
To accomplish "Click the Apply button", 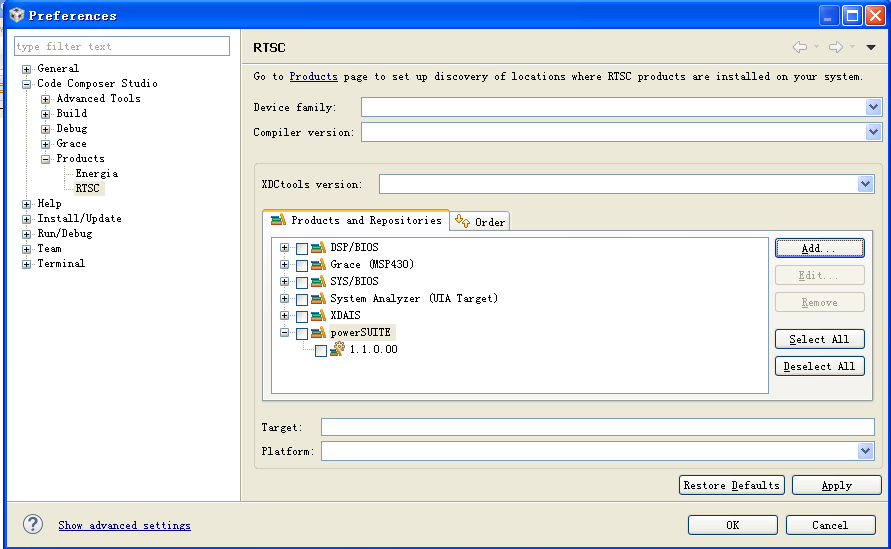I will pos(836,485).
